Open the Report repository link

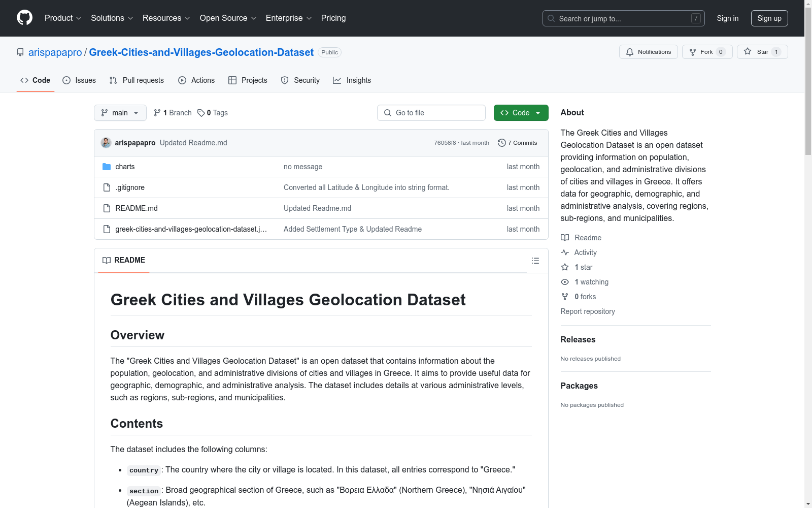point(588,311)
